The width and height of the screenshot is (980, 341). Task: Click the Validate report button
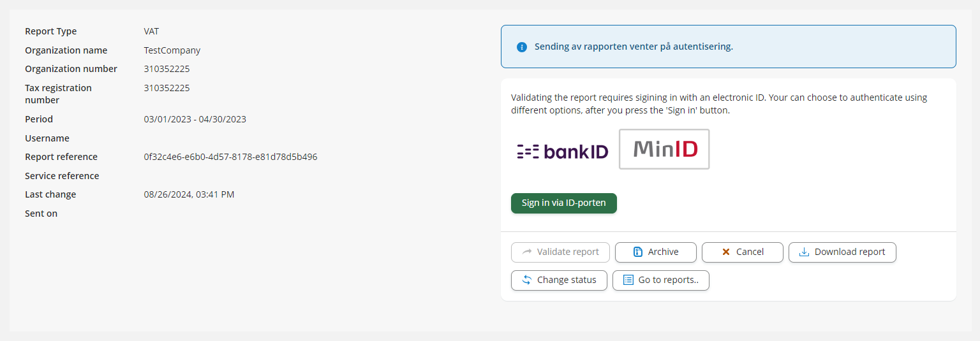560,252
